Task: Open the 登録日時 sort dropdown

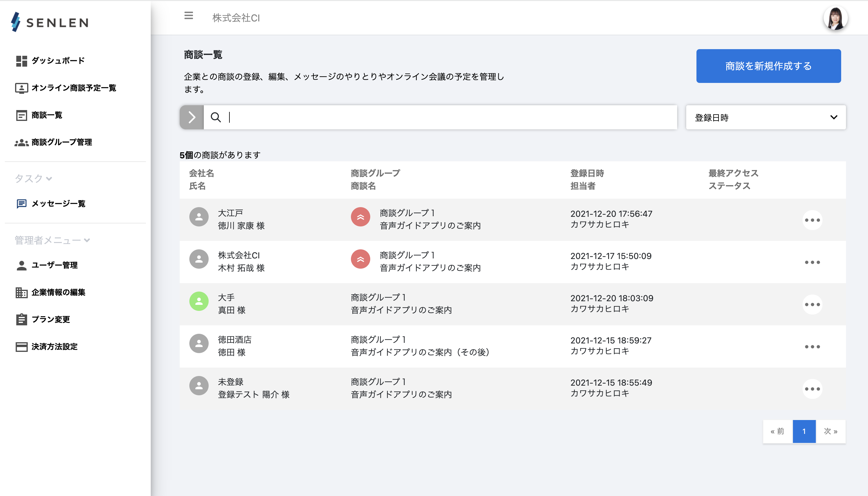Action: pos(765,117)
